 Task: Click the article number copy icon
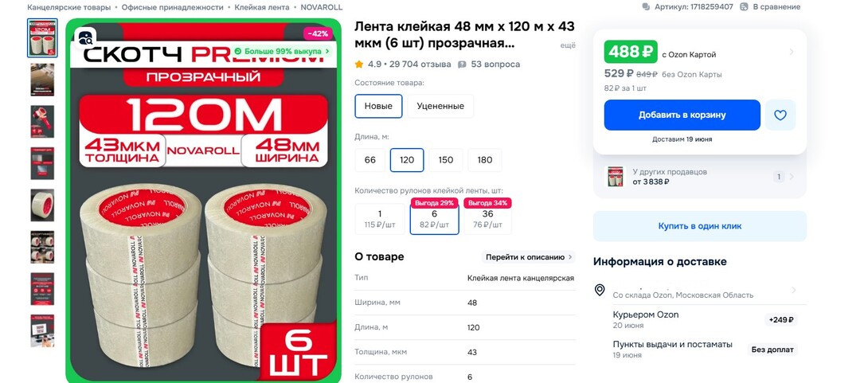click(x=646, y=6)
